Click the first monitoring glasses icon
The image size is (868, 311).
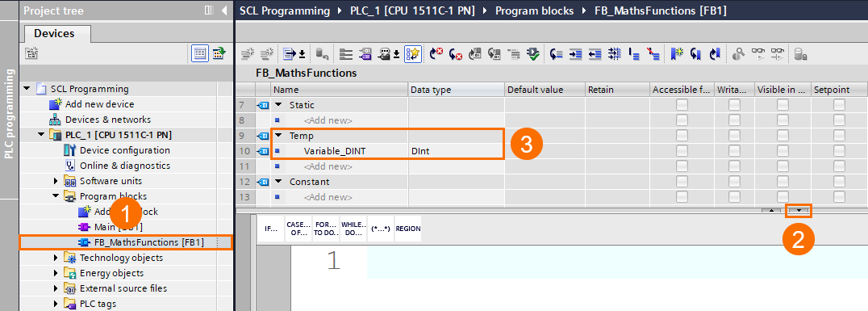757,54
